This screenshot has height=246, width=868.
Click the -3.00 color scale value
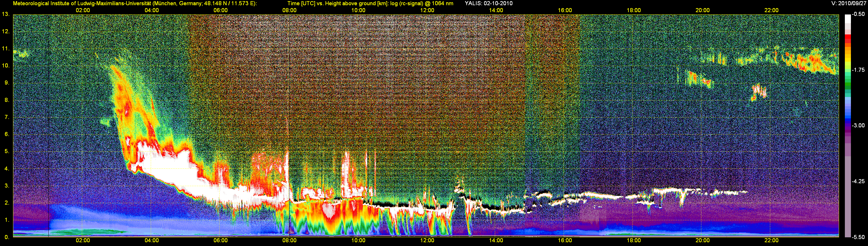858,125
